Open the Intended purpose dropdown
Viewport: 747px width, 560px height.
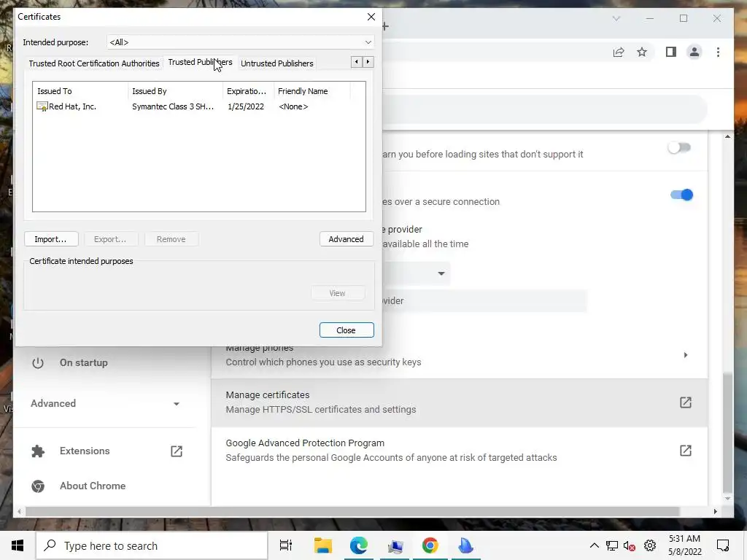240,42
